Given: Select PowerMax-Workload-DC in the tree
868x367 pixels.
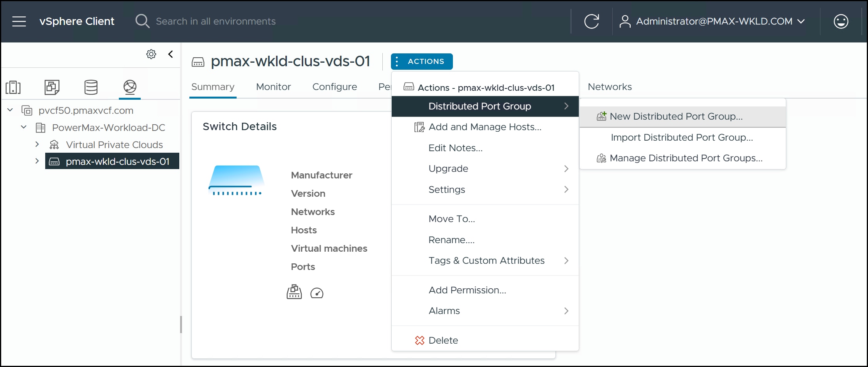Looking at the screenshot, I should 108,127.
